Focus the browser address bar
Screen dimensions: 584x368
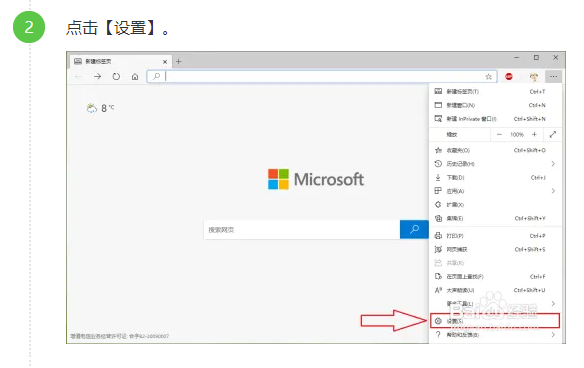click(322, 76)
